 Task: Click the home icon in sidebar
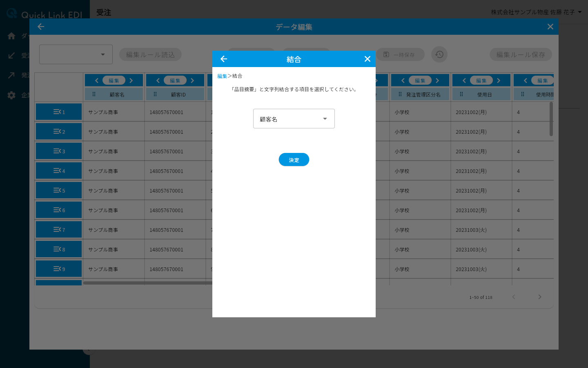(x=11, y=36)
